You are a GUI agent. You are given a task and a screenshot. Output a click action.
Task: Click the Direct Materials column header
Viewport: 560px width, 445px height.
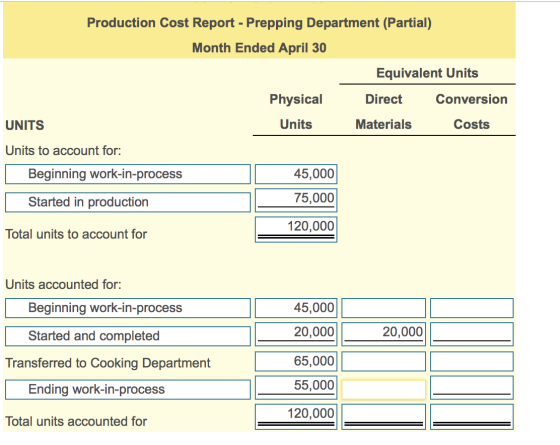point(384,112)
